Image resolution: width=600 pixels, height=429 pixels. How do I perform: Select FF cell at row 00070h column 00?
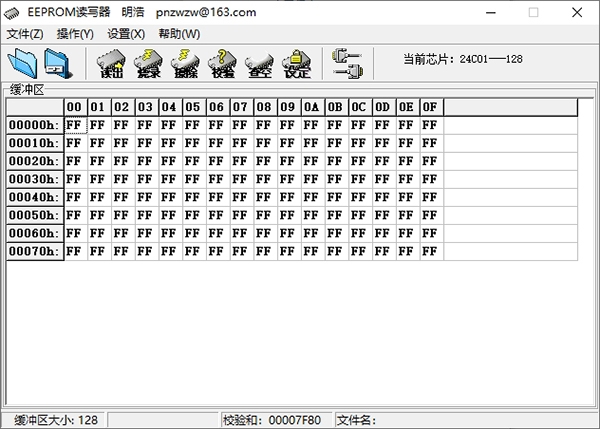click(x=76, y=251)
